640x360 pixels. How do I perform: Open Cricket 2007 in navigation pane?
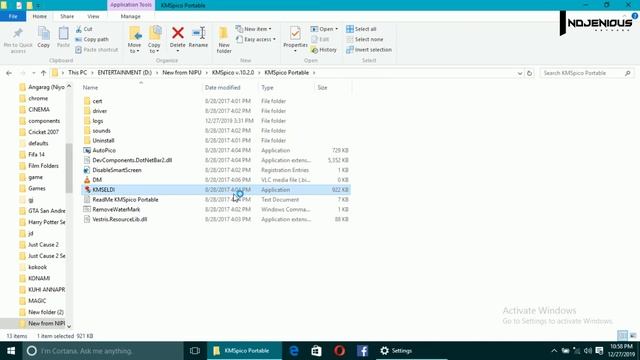pos(43,132)
